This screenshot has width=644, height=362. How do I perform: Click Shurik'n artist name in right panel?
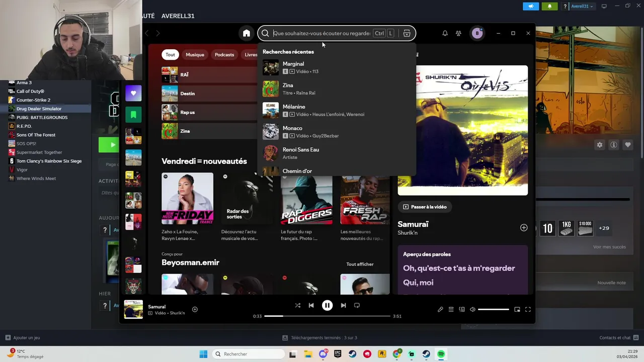(408, 233)
